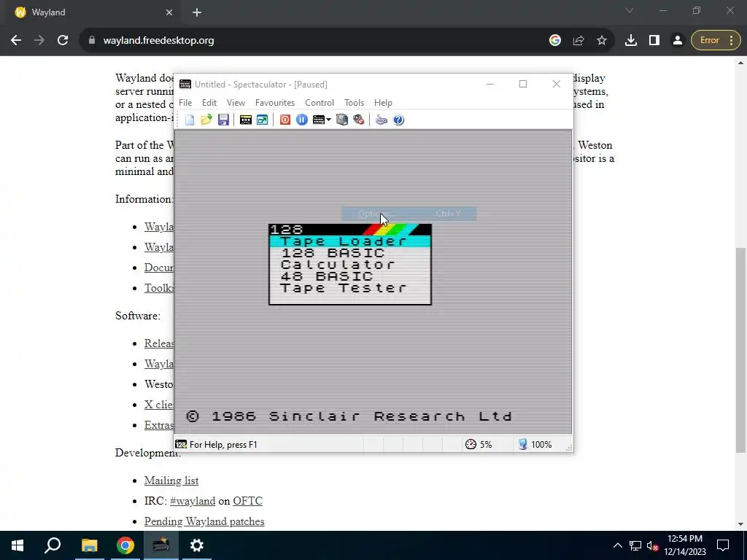The height and width of the screenshot is (560, 747).
Task: Open the OFTC link
Action: [248, 501]
